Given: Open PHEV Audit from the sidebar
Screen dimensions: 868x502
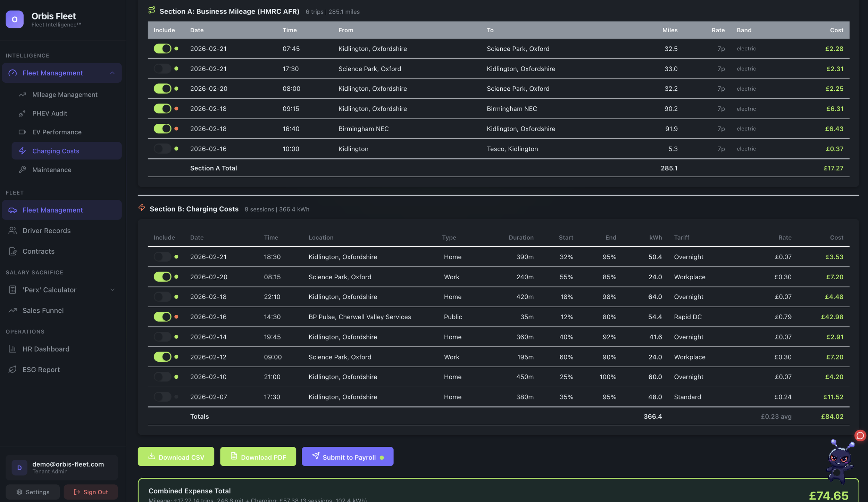Looking at the screenshot, I should (x=50, y=113).
